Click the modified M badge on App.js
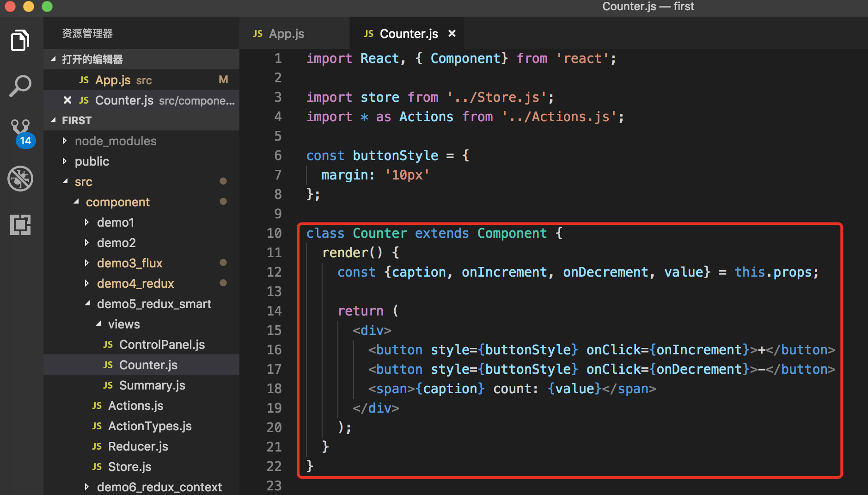Image resolution: width=868 pixels, height=495 pixels. click(223, 80)
